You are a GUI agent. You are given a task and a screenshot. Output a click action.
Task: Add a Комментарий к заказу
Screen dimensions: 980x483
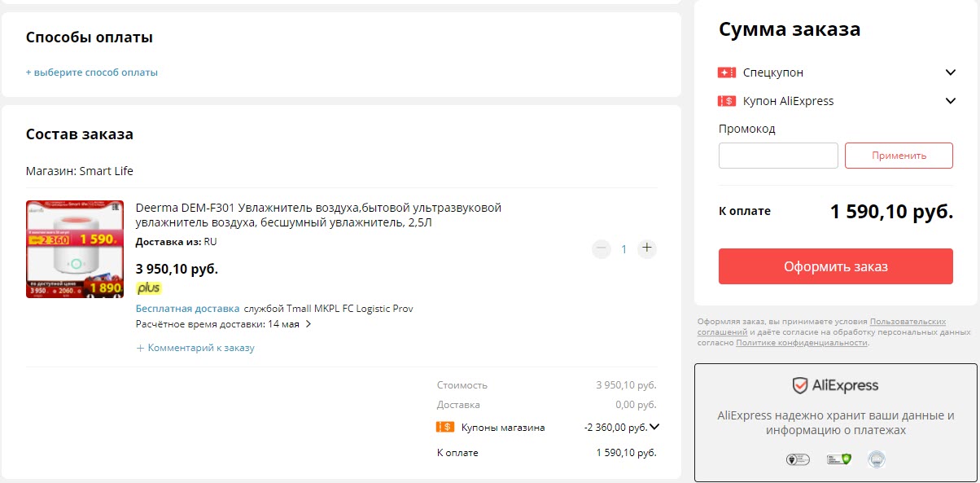195,348
